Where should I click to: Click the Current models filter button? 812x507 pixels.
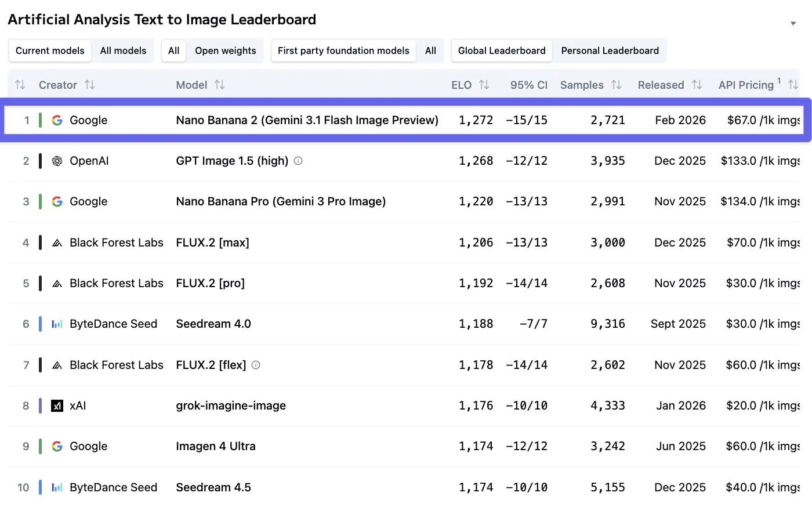(x=50, y=50)
